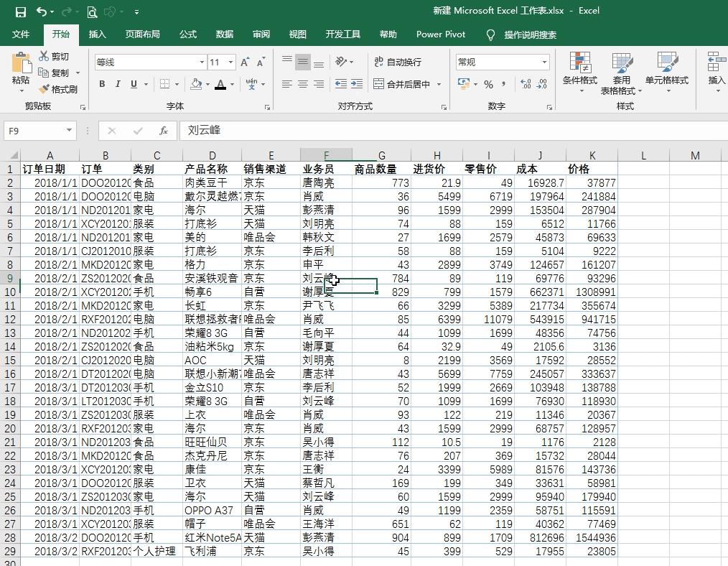Expand the number format dropdown showing 常规
Screen dimensions: 728x566
pos(544,61)
